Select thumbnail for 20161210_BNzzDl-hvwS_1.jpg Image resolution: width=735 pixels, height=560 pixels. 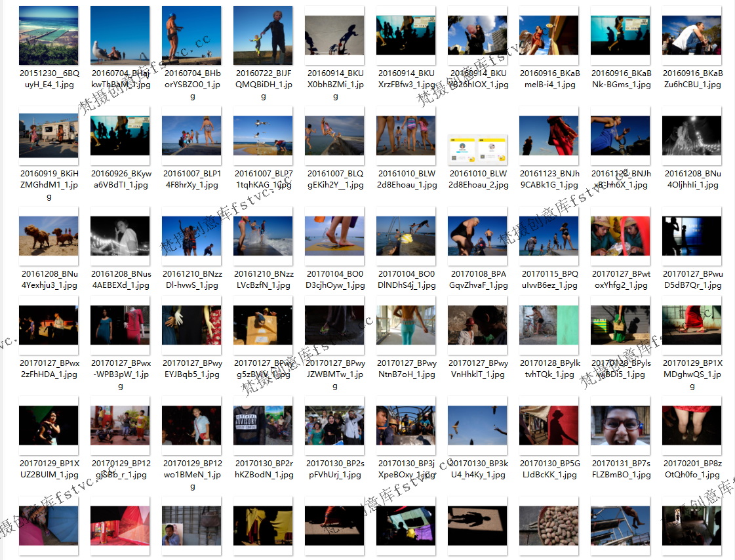(x=191, y=235)
